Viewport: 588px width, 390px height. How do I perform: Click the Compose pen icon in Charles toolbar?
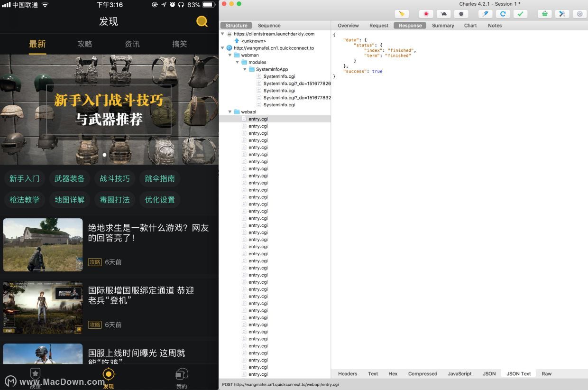click(485, 14)
